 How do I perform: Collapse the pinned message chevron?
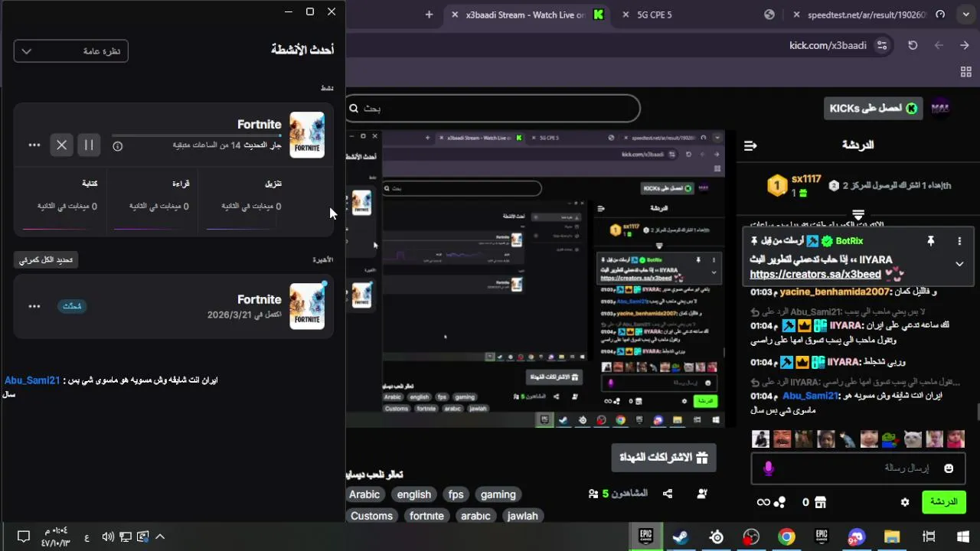click(x=959, y=264)
